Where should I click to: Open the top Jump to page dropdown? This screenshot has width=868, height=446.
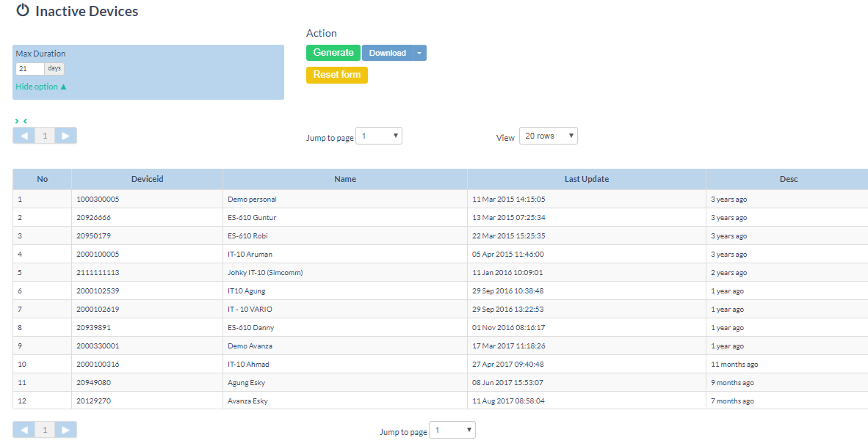[x=379, y=136]
